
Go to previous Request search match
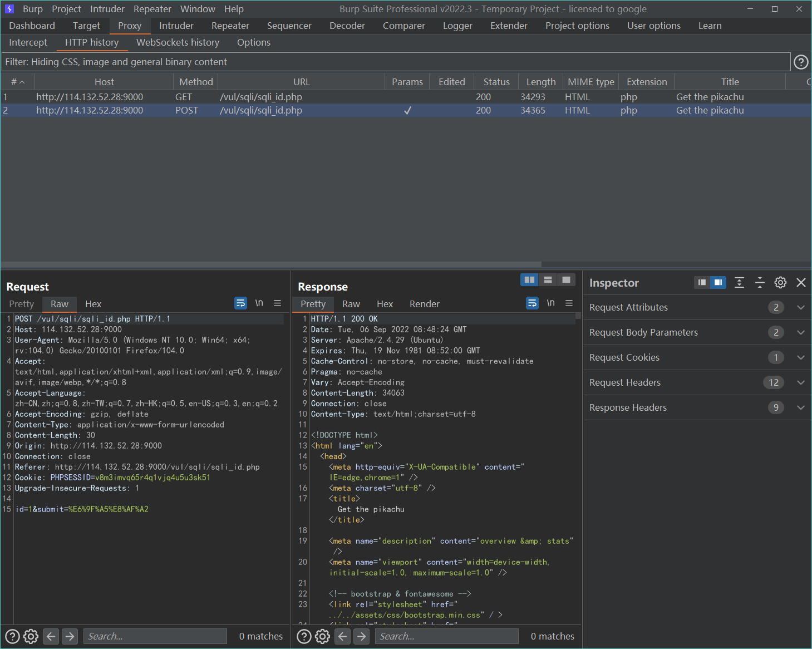point(51,636)
